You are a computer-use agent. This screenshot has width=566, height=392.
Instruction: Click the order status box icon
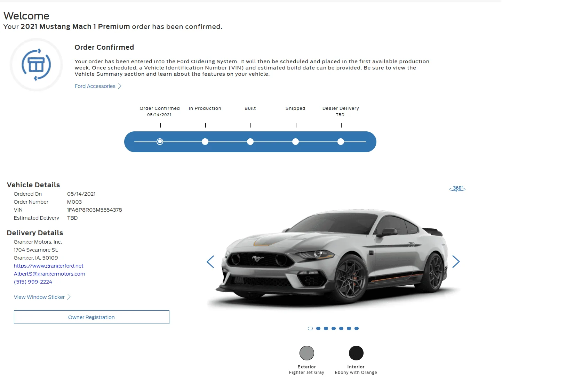pyautogui.click(x=36, y=65)
